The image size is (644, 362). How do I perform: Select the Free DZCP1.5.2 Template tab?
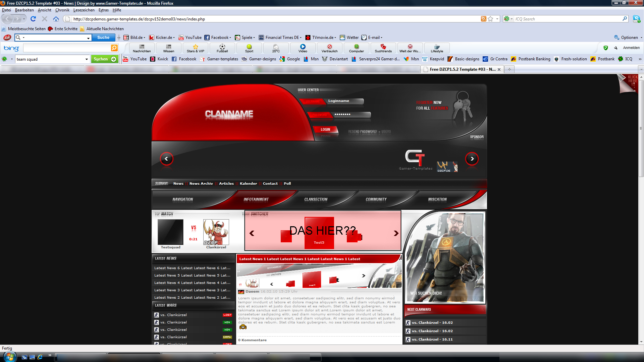click(x=462, y=69)
